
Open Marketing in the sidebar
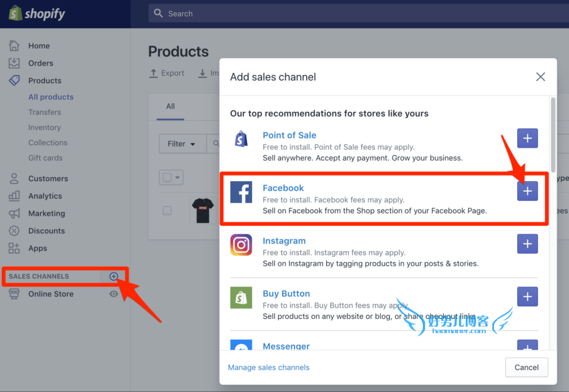tap(47, 213)
